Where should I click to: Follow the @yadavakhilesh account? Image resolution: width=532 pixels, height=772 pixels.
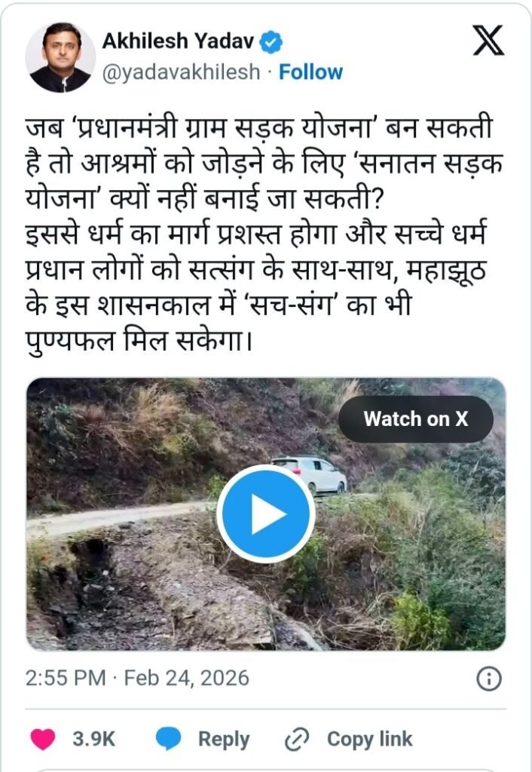coord(310,72)
